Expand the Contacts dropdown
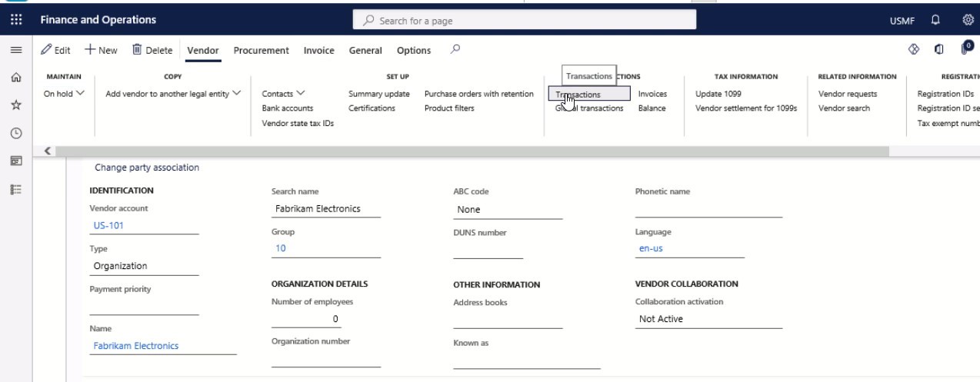The width and height of the screenshot is (980, 382). [284, 94]
